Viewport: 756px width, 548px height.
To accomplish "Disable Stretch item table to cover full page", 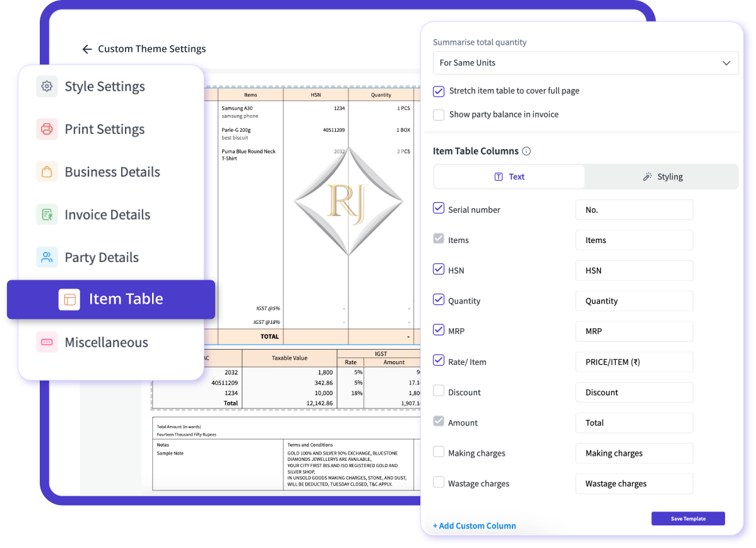I will click(439, 92).
